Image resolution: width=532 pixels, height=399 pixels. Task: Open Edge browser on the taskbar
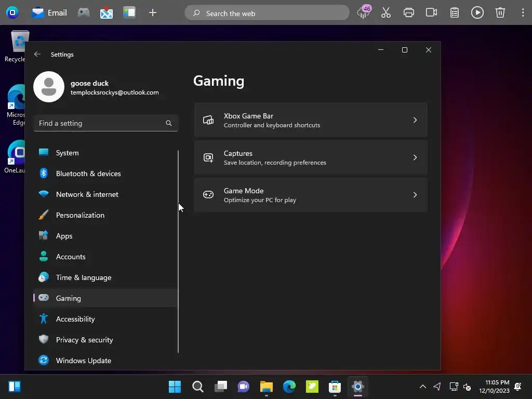[x=289, y=387]
